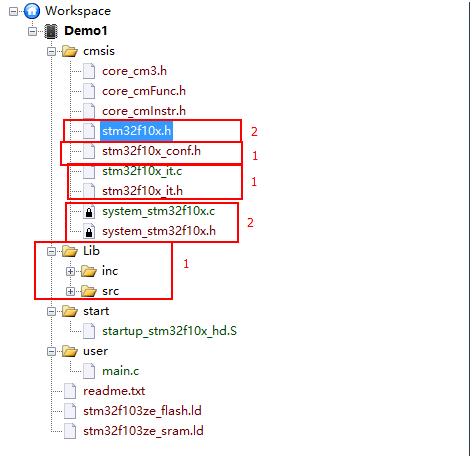Select the startup_stm32f10x_hd.S file
This screenshot has height=458, width=472.
point(169,331)
